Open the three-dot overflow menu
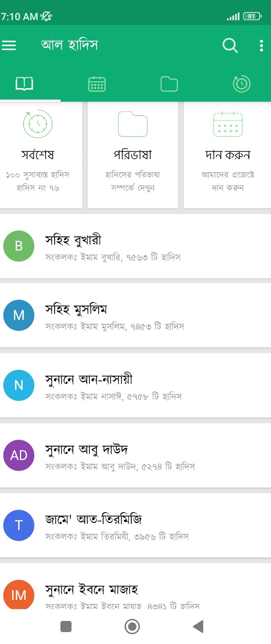 261,45
